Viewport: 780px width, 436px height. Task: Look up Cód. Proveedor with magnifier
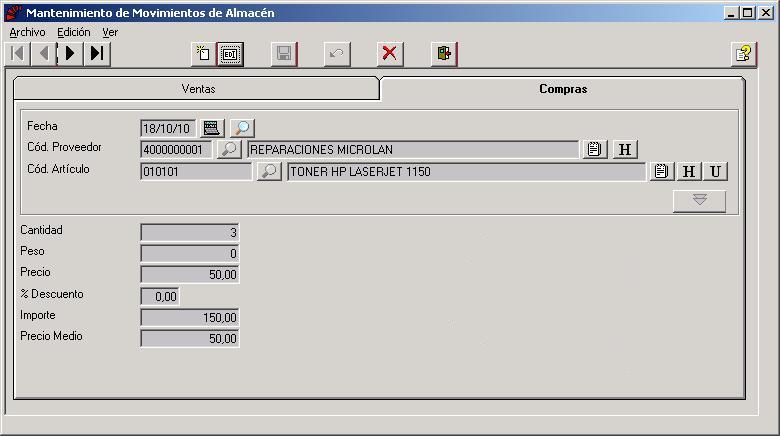(229, 149)
